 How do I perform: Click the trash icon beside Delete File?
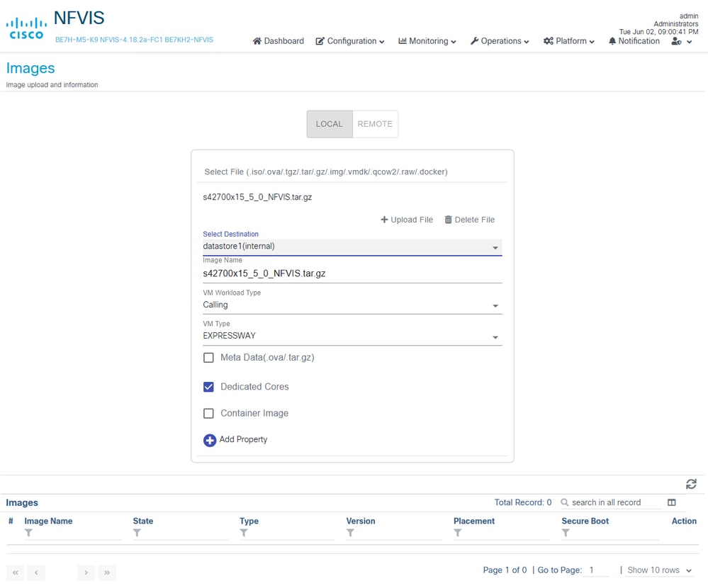[x=448, y=220]
